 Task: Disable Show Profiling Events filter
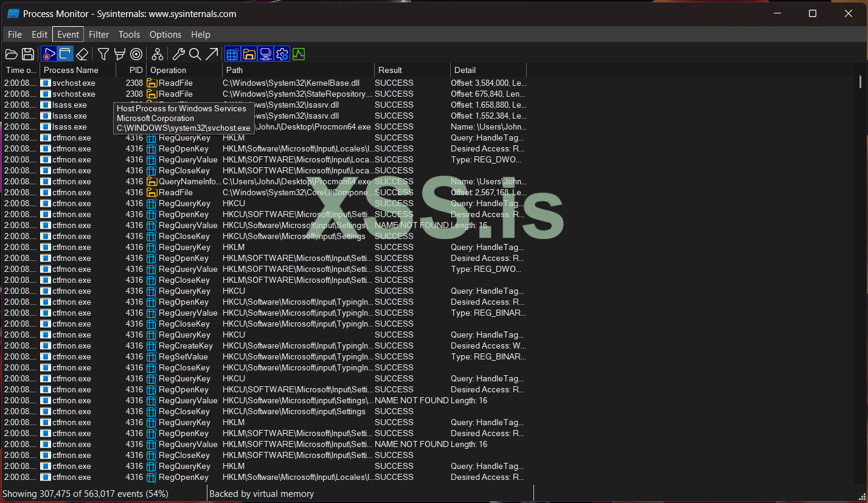298,54
